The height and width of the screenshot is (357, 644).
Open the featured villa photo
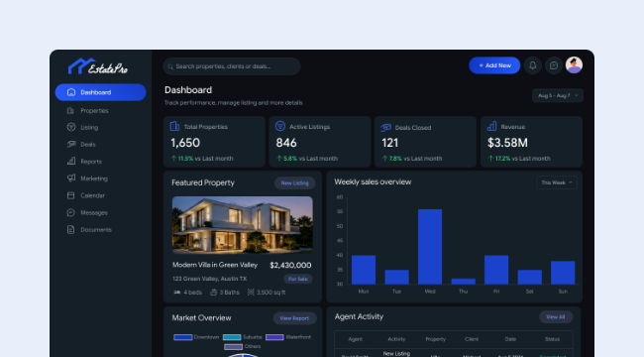[x=243, y=224]
